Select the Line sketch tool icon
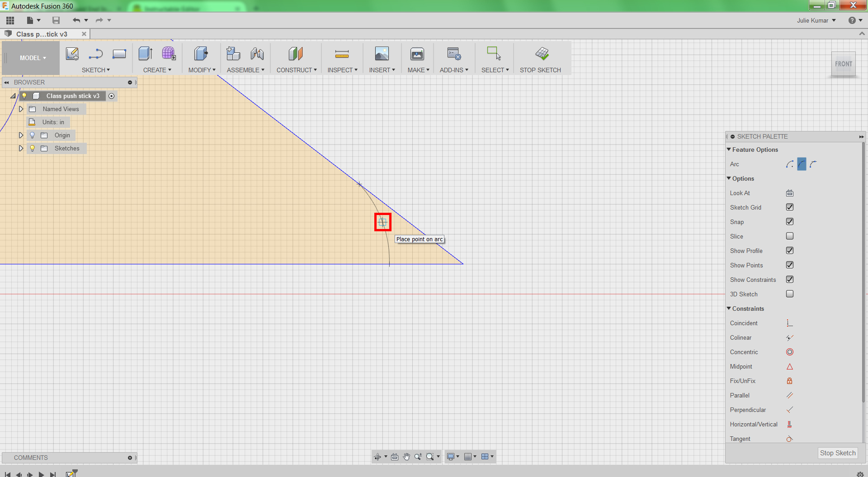Viewport: 868px width, 477px height. (x=95, y=54)
